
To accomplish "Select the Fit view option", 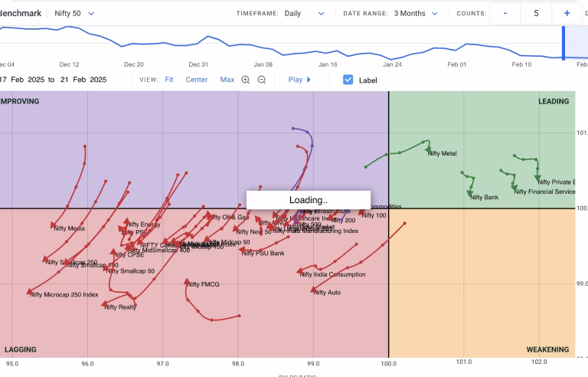I will pyautogui.click(x=169, y=80).
